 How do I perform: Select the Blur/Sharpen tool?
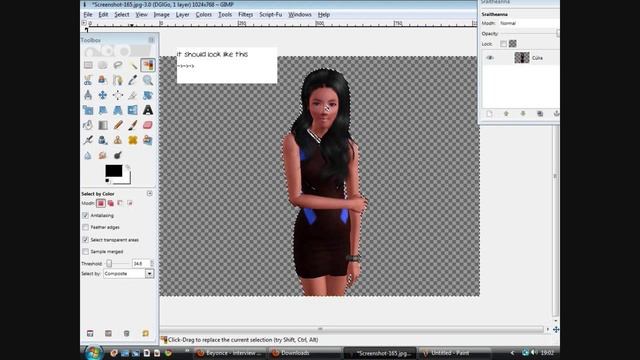pos(88,156)
